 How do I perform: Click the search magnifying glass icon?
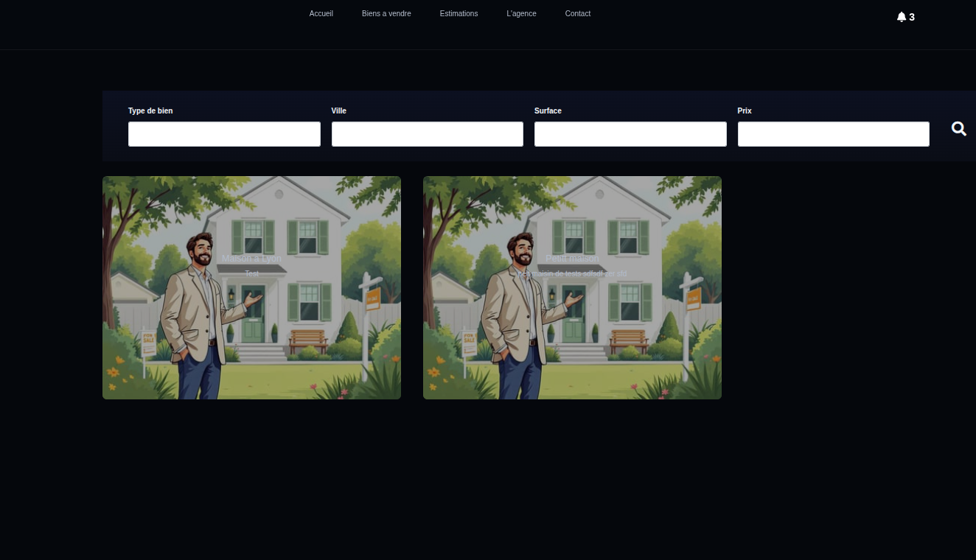958,128
